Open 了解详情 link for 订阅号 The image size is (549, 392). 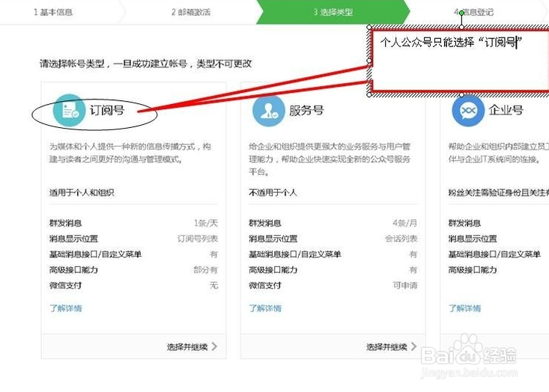(x=65, y=308)
